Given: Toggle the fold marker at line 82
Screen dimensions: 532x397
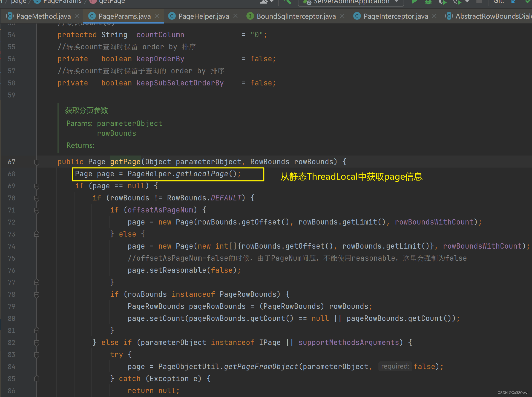Looking at the screenshot, I should point(37,343).
